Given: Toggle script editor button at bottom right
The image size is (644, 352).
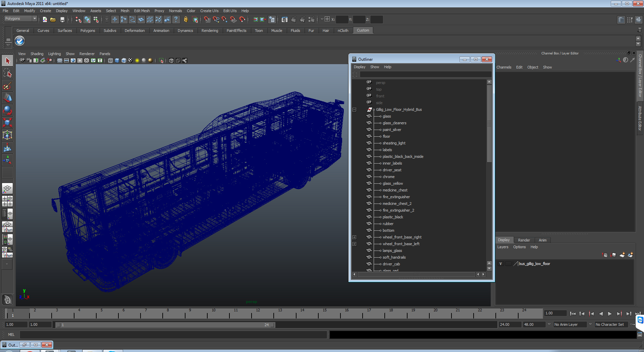Looking at the screenshot, I should 640,335.
